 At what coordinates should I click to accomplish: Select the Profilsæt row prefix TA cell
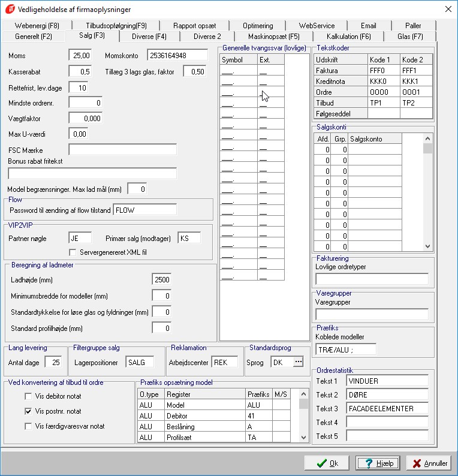[258, 437]
